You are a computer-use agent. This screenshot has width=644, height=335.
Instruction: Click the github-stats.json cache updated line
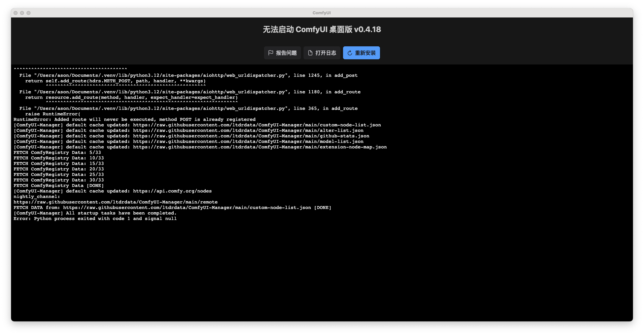click(x=191, y=136)
